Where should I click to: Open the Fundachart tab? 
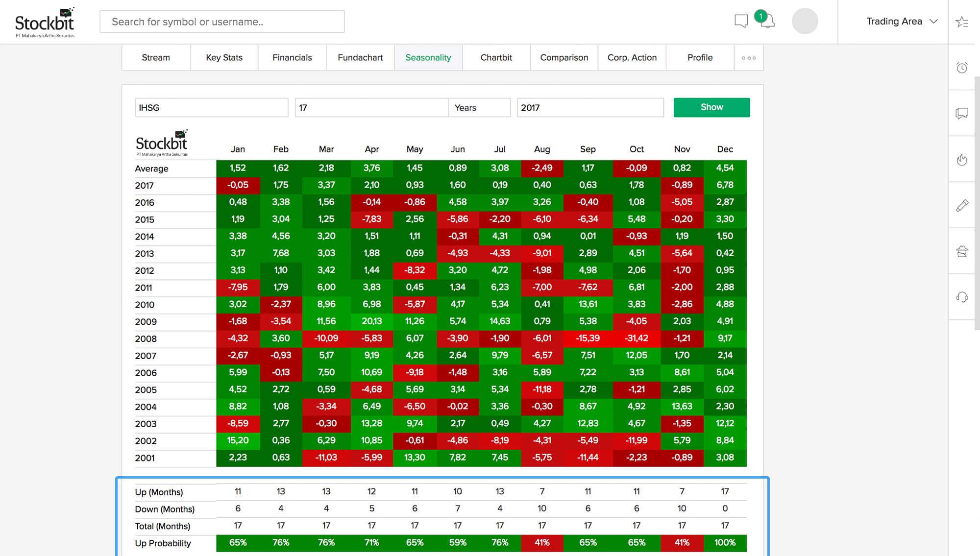[360, 58]
